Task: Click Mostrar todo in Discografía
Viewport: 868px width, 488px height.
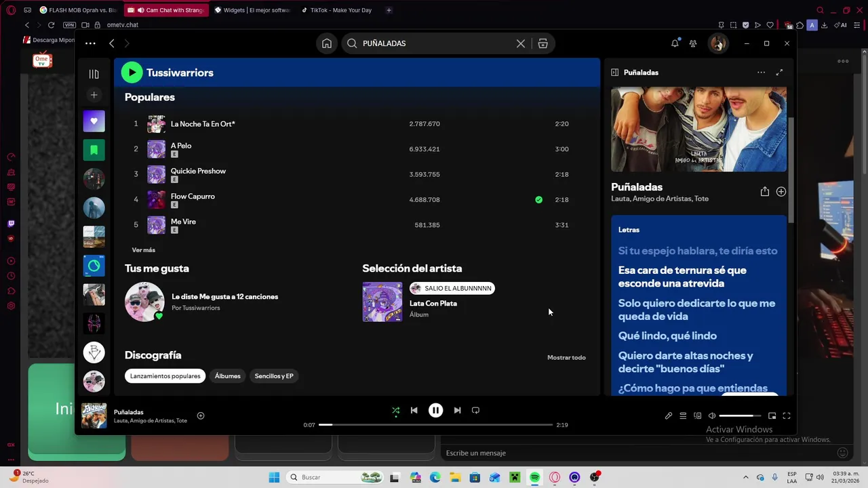Action: pos(566,358)
